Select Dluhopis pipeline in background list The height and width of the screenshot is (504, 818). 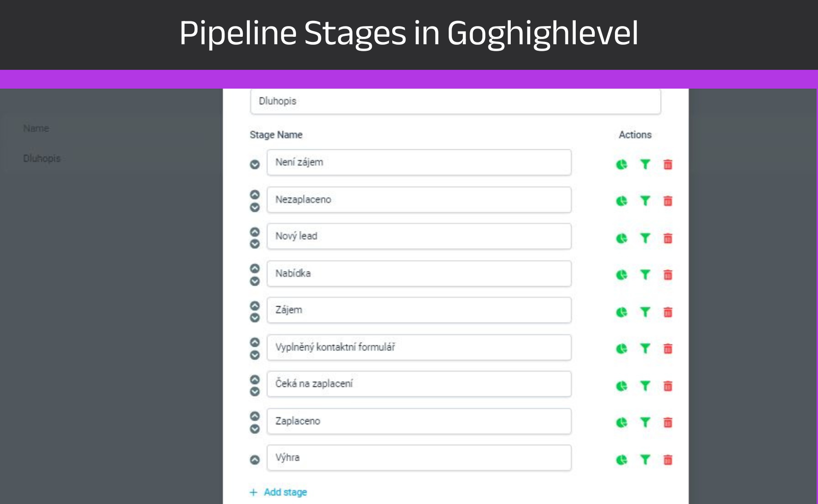tap(42, 158)
